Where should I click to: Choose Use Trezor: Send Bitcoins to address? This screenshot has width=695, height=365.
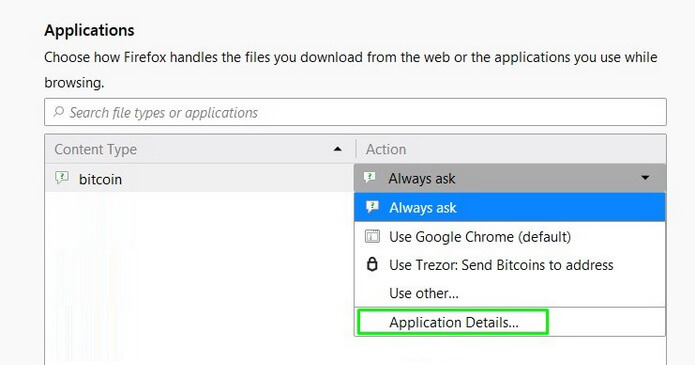(510, 265)
